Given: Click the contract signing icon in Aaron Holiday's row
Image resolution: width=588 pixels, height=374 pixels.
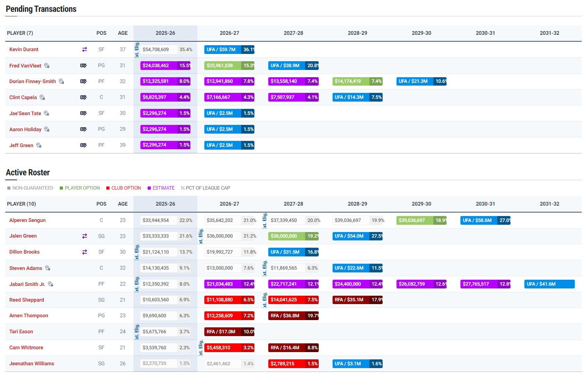Looking at the screenshot, I should pos(83,129).
